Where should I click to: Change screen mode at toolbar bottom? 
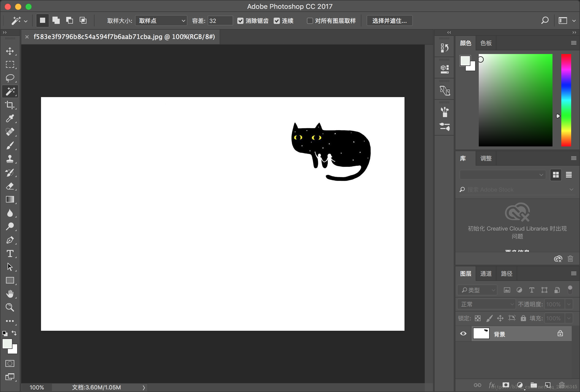click(10, 377)
